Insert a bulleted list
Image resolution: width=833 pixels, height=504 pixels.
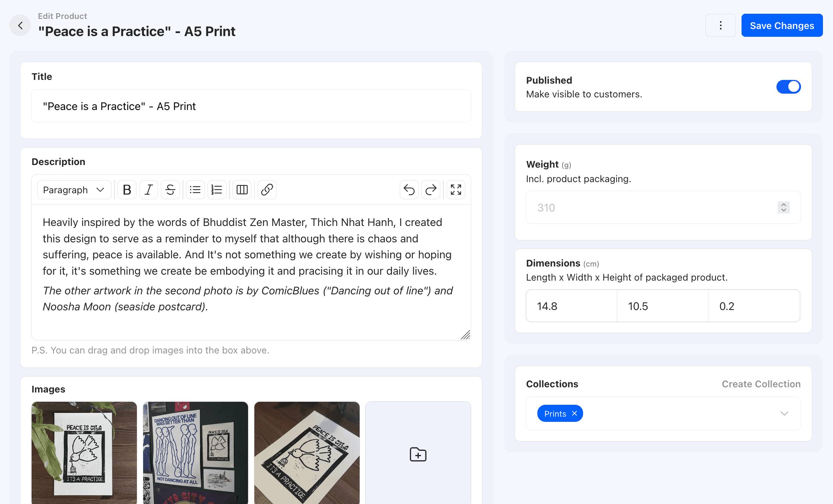click(195, 190)
